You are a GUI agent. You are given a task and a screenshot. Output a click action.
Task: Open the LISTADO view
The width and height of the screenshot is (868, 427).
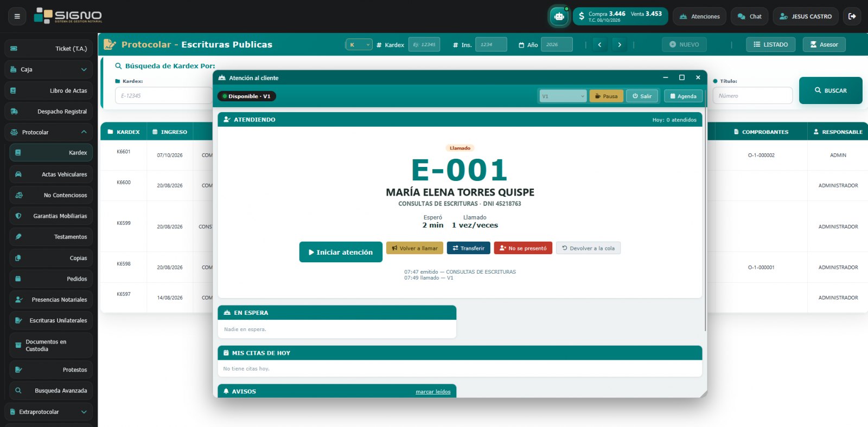point(771,44)
